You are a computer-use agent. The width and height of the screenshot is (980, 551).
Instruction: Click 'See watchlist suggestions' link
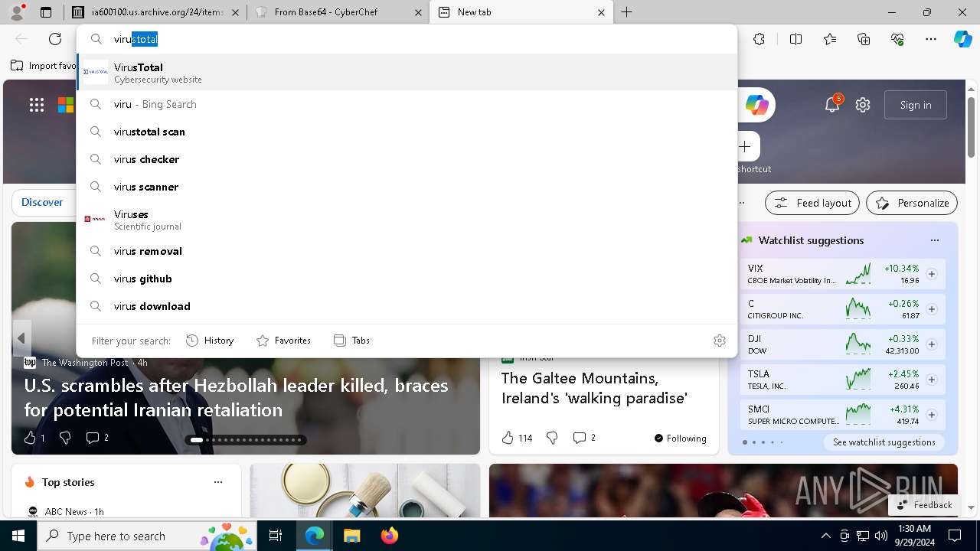pyautogui.click(x=884, y=442)
